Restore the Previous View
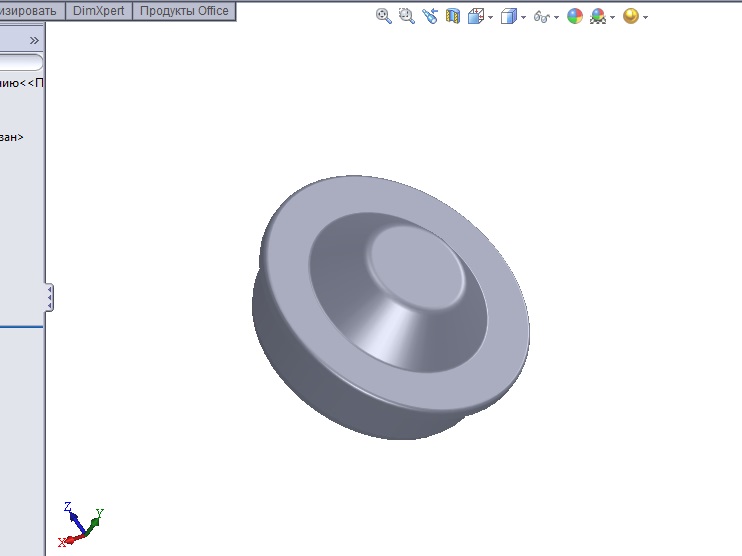Viewport: 742px width, 556px height. tap(430, 16)
